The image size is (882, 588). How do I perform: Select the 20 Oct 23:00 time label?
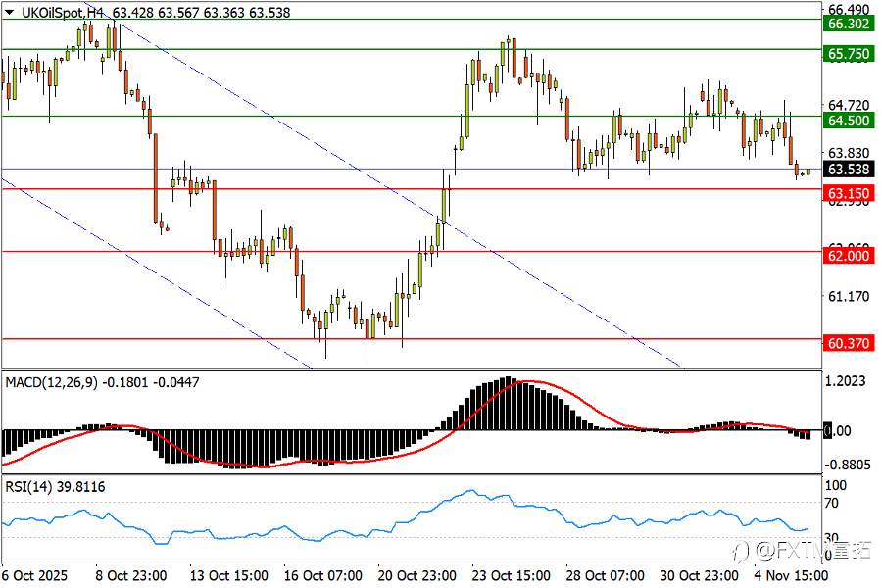416,576
